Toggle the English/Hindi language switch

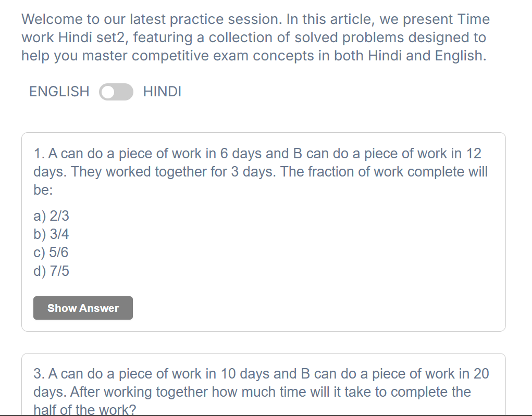pos(116,92)
